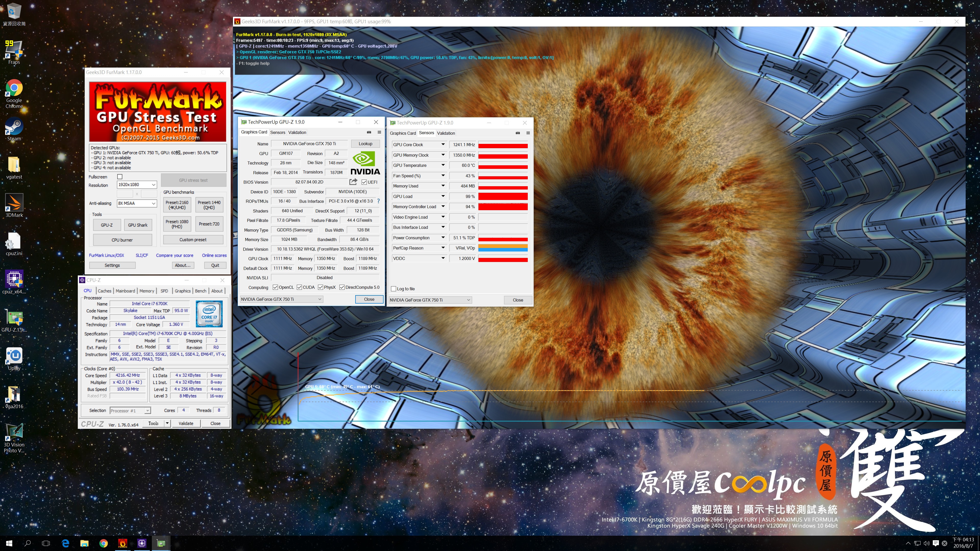Click Preset:2160 (4K/UHD) benchmark button
This screenshot has width=980, height=551.
click(177, 205)
